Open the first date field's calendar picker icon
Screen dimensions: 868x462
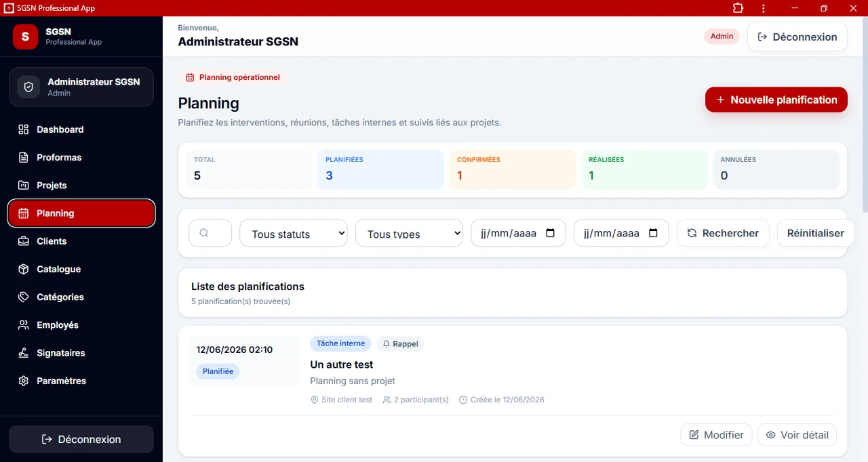[551, 233]
